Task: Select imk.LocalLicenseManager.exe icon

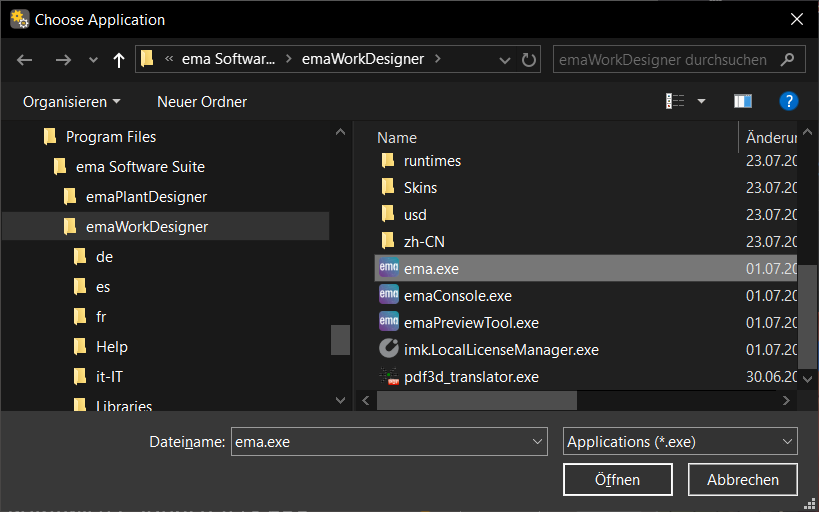Action: 389,348
